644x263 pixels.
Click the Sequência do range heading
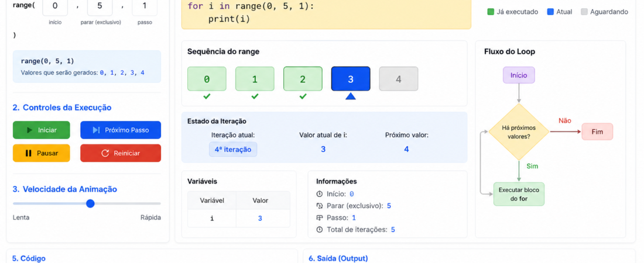point(224,51)
